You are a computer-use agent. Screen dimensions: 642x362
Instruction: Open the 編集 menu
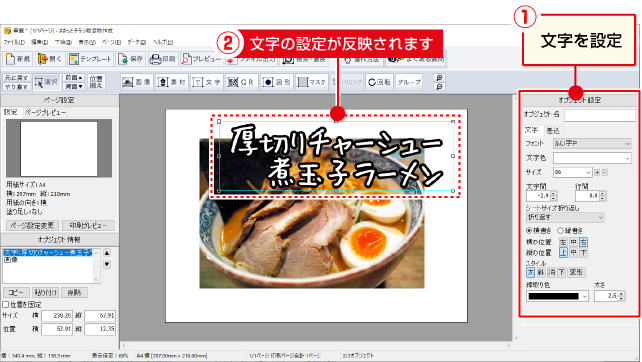[x=40, y=42]
